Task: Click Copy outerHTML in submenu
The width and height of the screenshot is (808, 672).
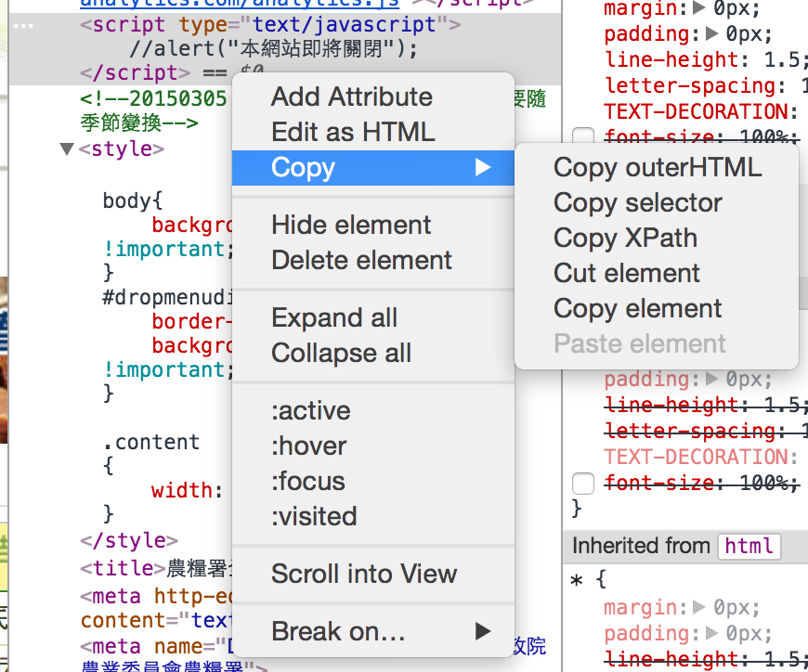Action: click(658, 167)
